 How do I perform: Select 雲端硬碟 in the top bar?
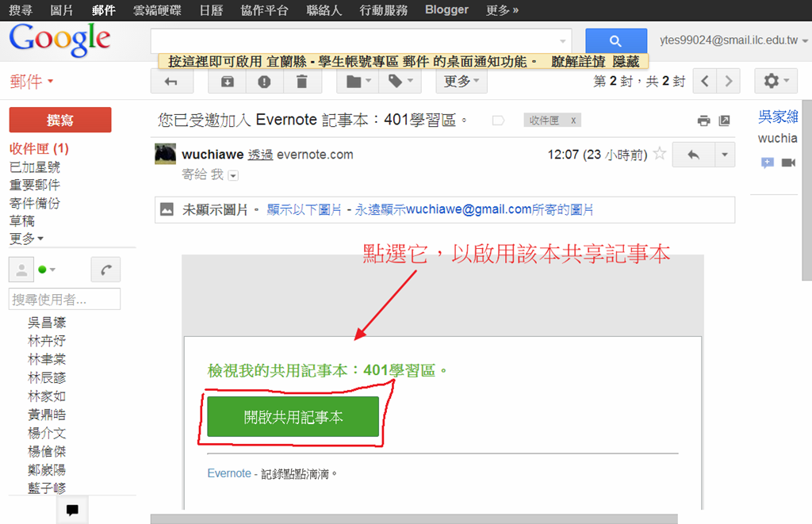point(156,10)
